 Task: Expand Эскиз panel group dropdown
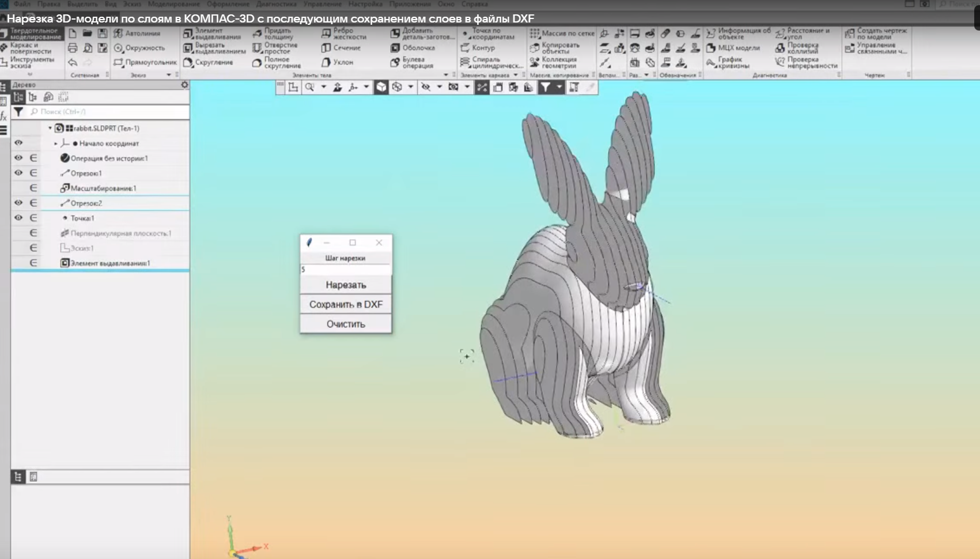coord(169,75)
